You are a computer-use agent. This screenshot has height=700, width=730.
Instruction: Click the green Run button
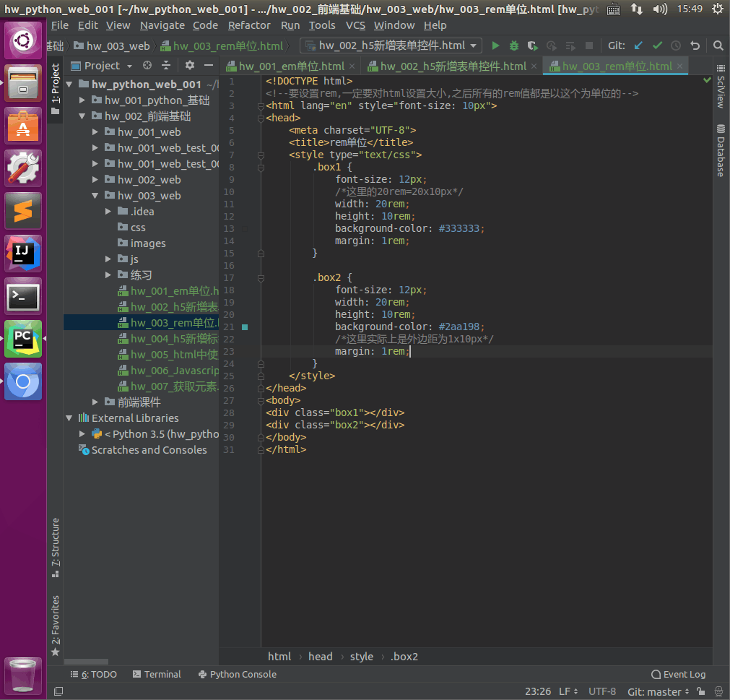495,46
